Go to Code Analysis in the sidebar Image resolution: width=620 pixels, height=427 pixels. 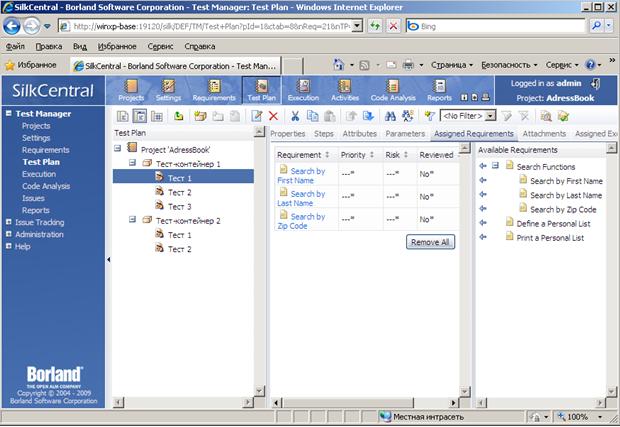click(x=46, y=186)
